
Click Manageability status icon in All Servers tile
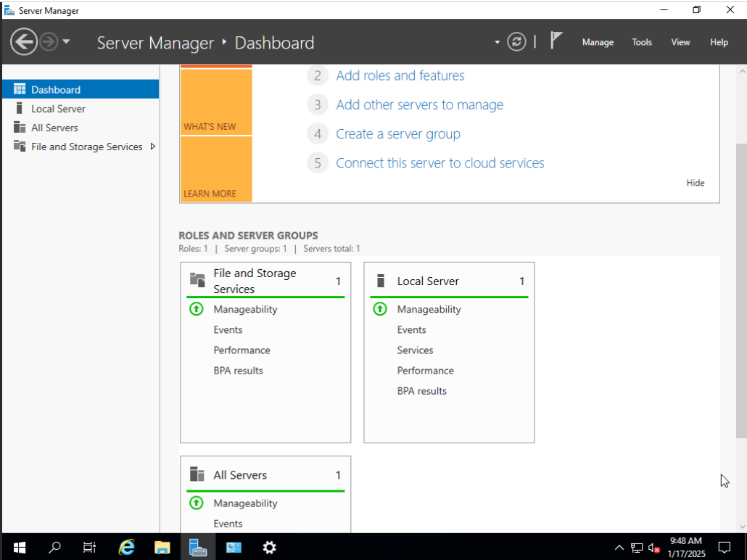197,503
